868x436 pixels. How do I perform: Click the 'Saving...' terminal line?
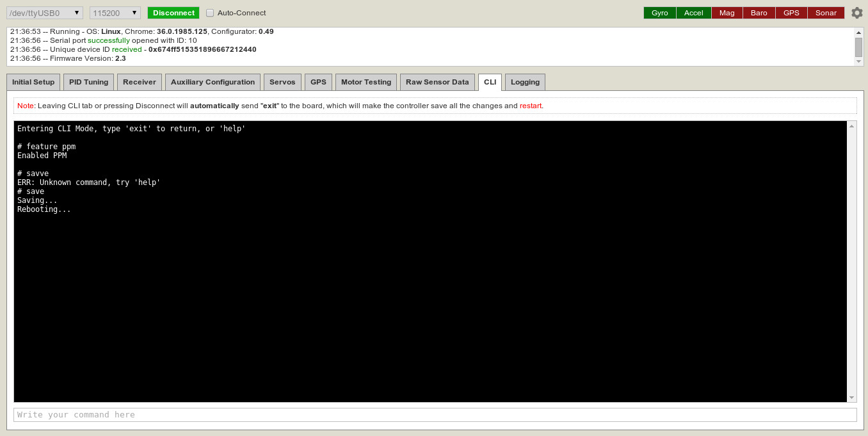(37, 200)
